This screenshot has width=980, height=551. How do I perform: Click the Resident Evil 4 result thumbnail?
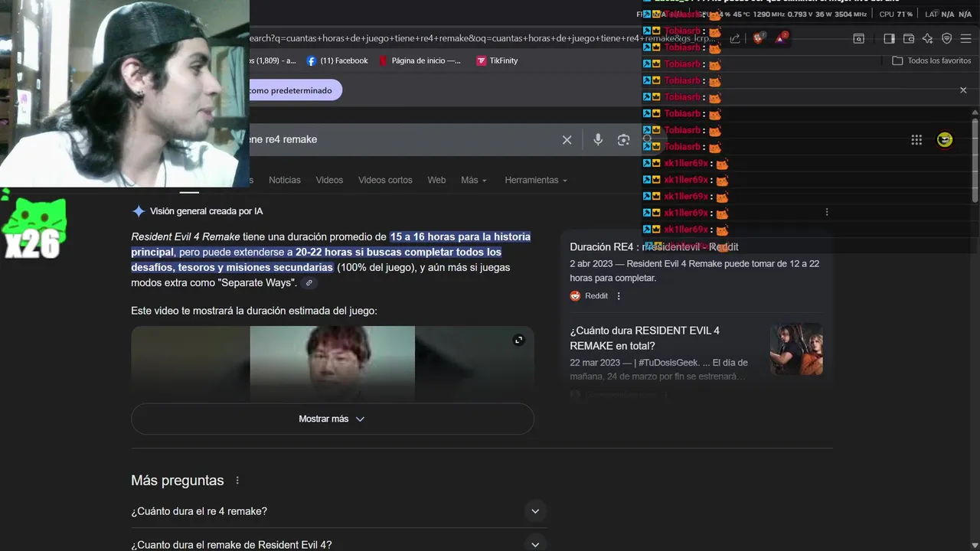pyautogui.click(x=796, y=349)
